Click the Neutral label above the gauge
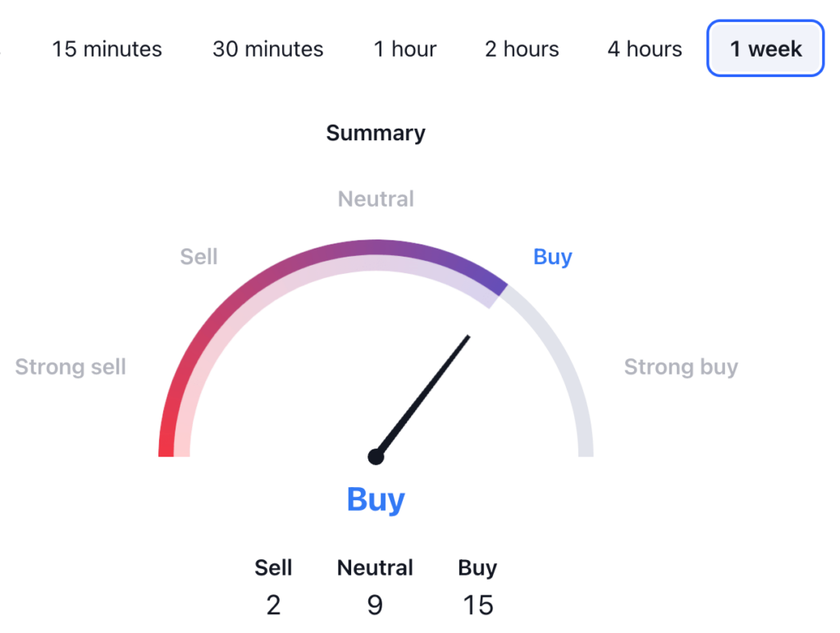840x633 pixels. tap(375, 198)
